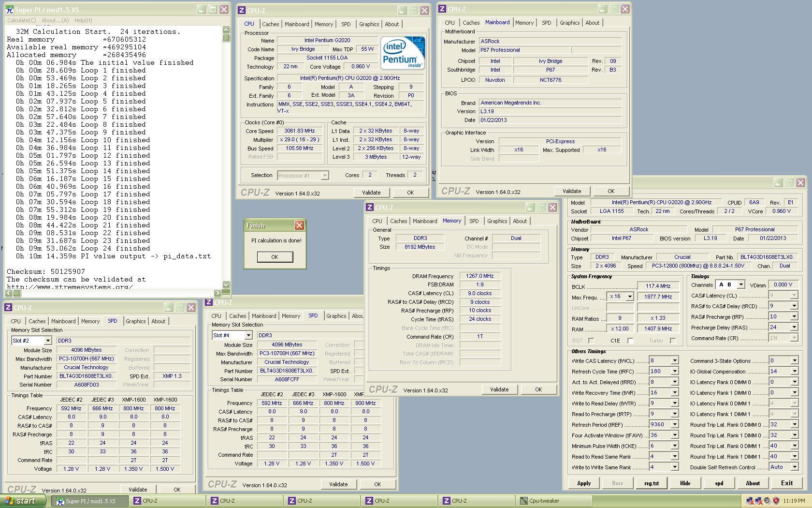Open the About...(A) menu in Super PI

click(55, 20)
